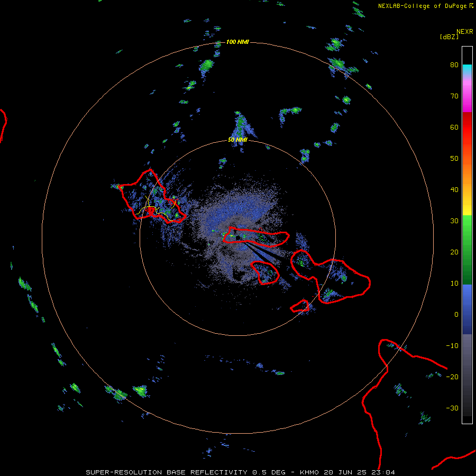
Task: Click the 40 value on dBZ scale
Action: coord(454,190)
